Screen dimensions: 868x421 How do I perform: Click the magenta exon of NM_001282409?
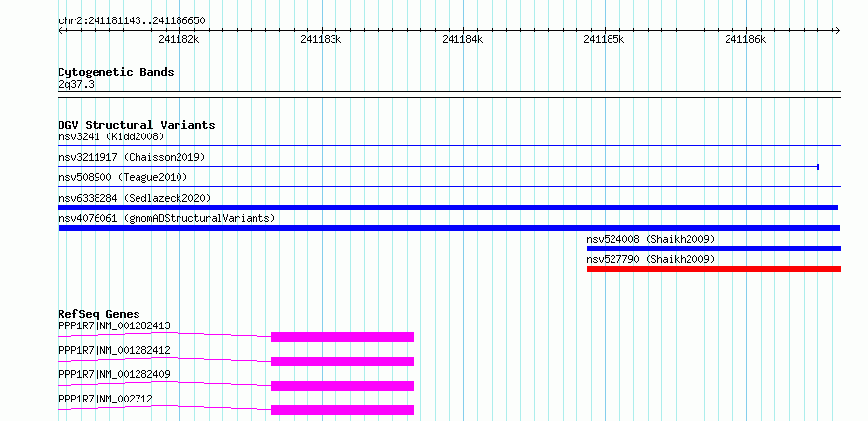[342, 386]
